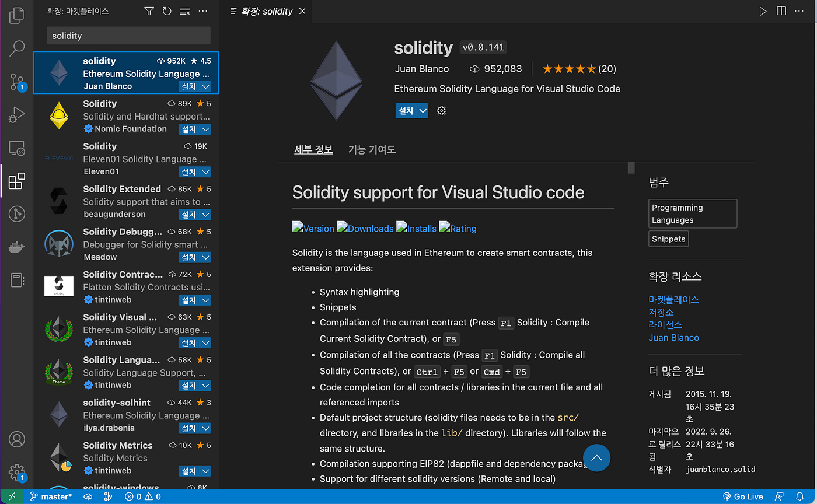817x504 pixels.
Task: Install Solidity Visual Developer by tintinweb
Action: (x=188, y=343)
